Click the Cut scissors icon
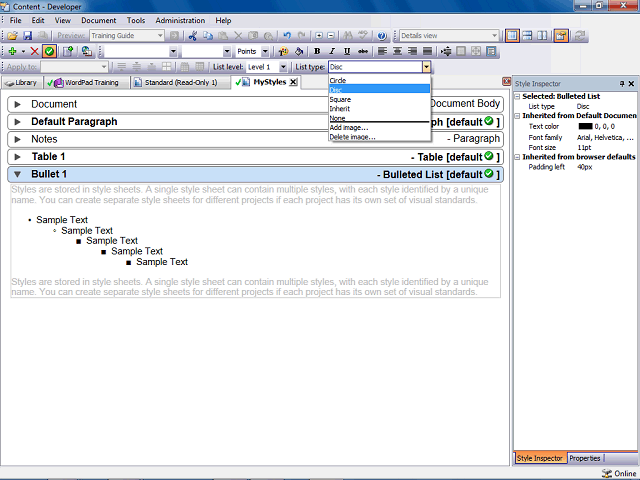Screen dimensions: 640x480 193,36
